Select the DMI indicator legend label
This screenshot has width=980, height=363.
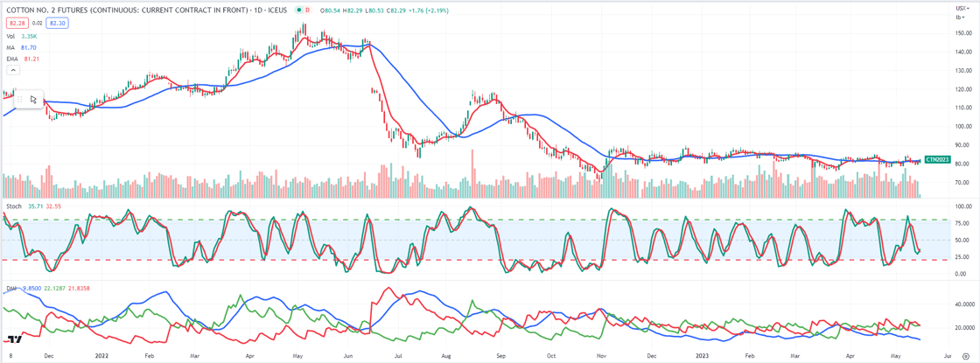(x=10, y=290)
